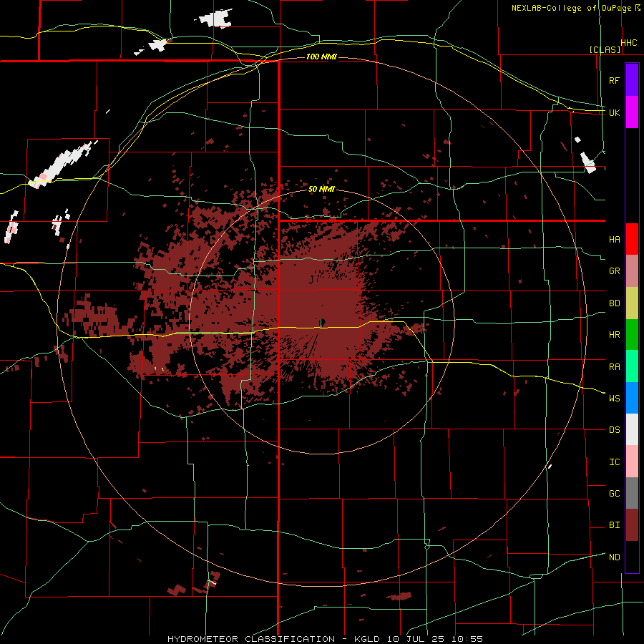Click the HA legend label
The image size is (644, 644).
click(614, 240)
